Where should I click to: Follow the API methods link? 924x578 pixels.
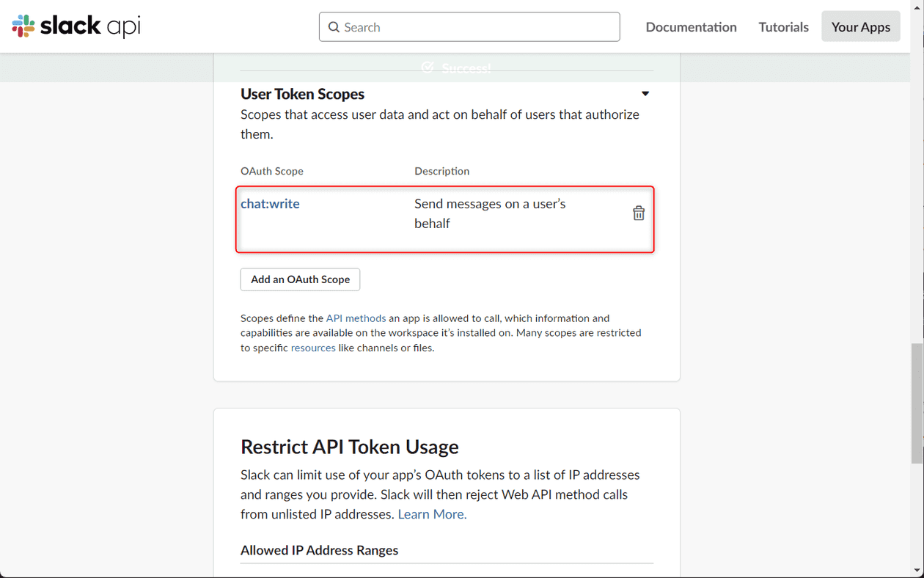click(x=356, y=318)
